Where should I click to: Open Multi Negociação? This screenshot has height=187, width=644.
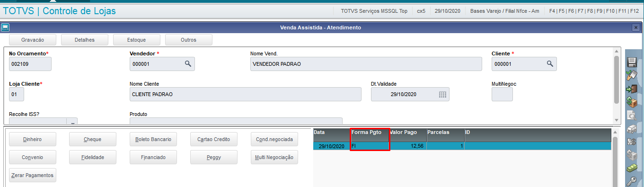click(x=274, y=157)
